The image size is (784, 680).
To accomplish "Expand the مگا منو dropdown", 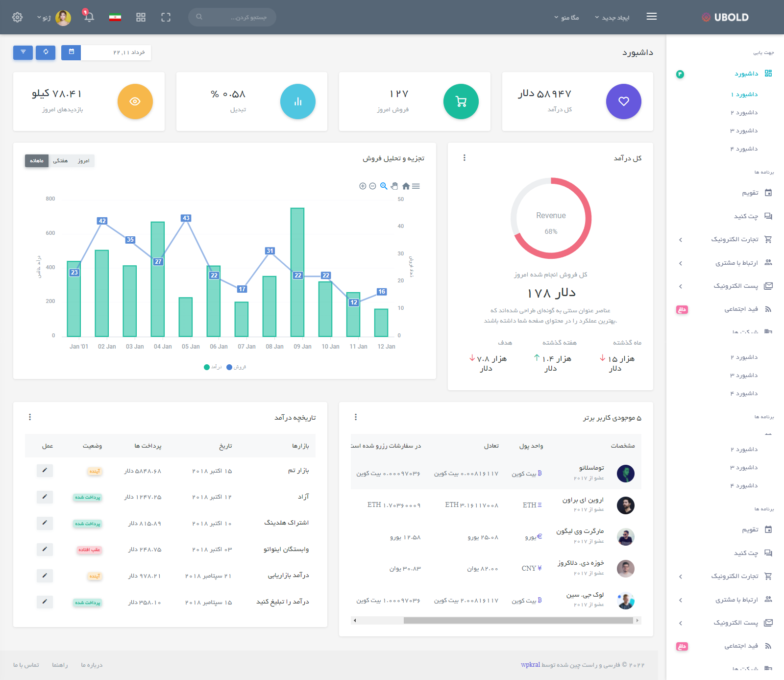I will point(566,18).
